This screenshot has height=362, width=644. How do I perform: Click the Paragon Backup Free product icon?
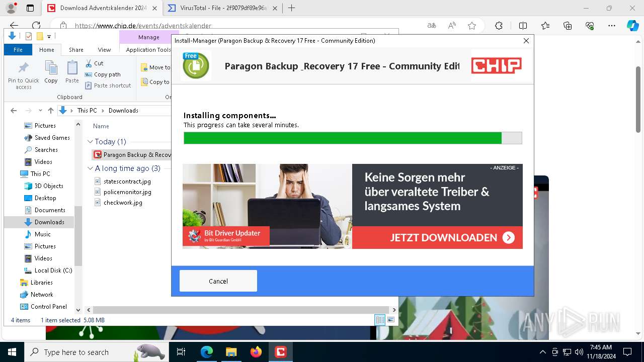pos(196,66)
